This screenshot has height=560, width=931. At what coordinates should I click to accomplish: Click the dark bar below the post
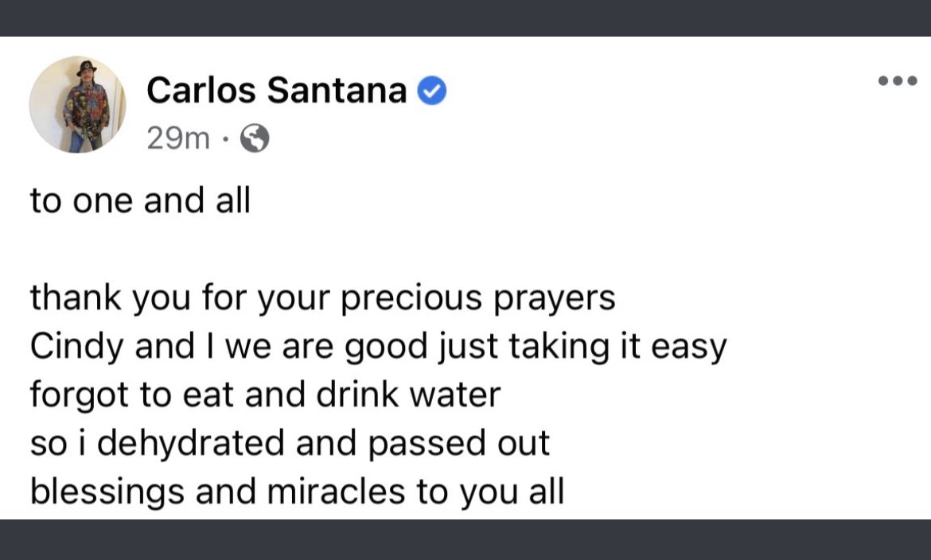point(465,540)
